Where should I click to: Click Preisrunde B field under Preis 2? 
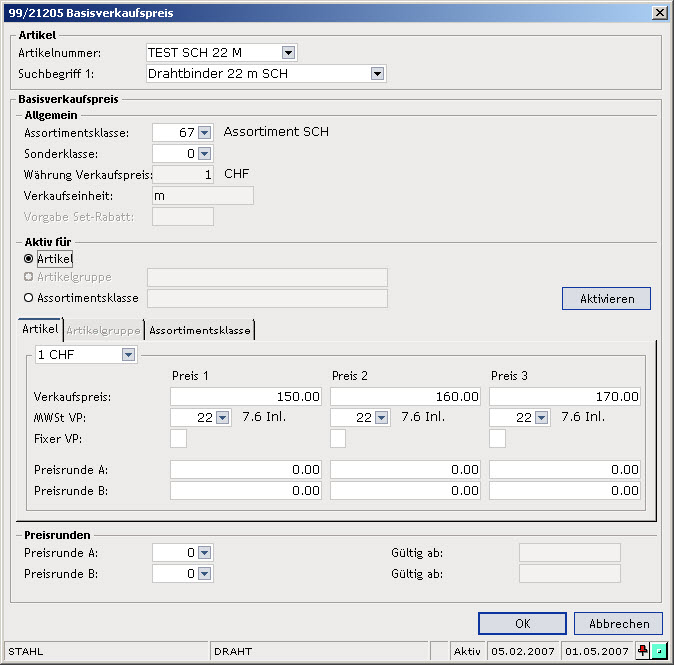point(405,490)
